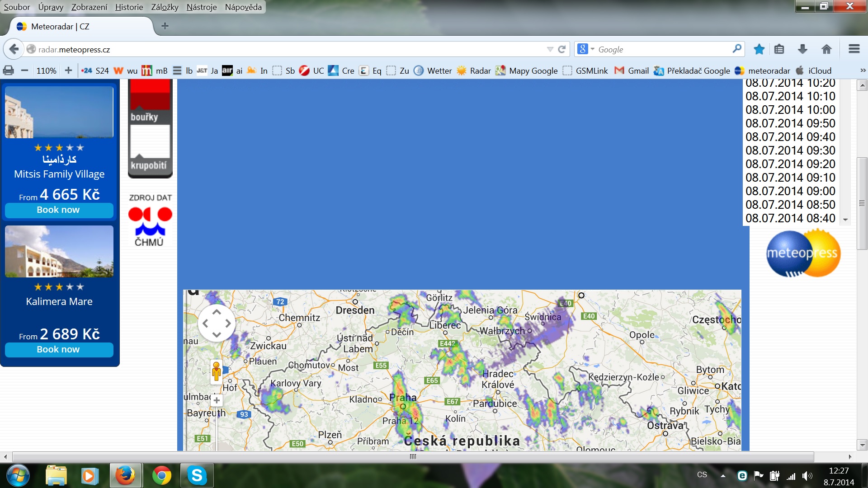Click the page reload button
This screenshot has width=868, height=488.
pos(562,49)
